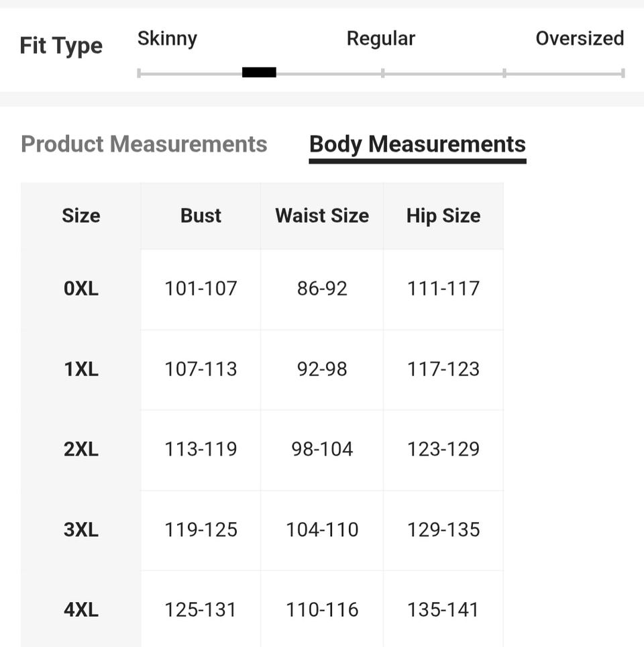Click the Bust column header
644x647 pixels.
pos(201,215)
